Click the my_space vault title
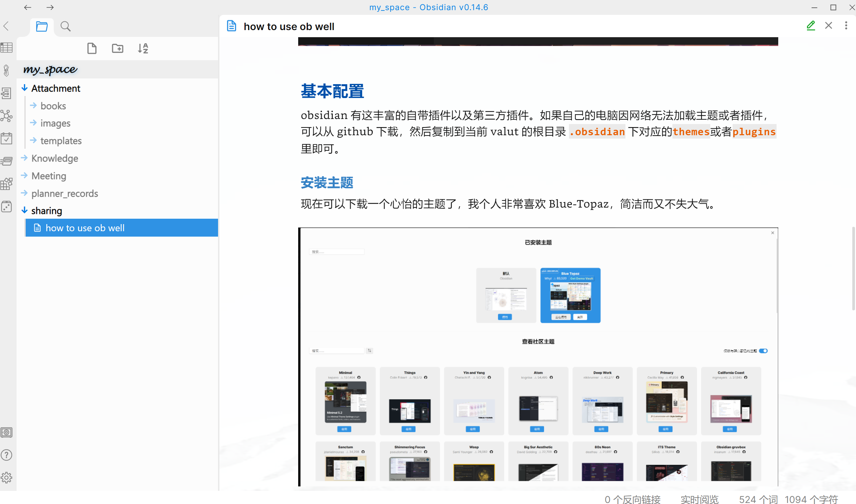This screenshot has width=856, height=504. click(x=50, y=70)
